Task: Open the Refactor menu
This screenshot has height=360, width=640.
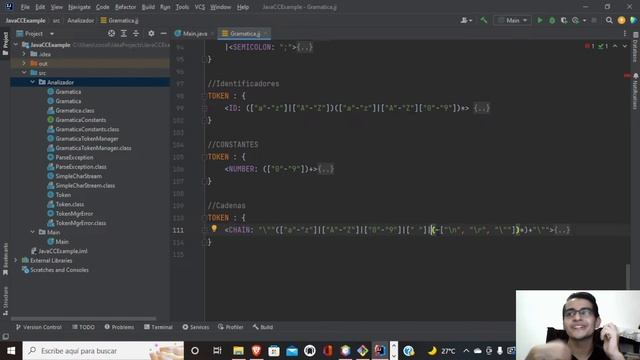Action: click(x=125, y=7)
